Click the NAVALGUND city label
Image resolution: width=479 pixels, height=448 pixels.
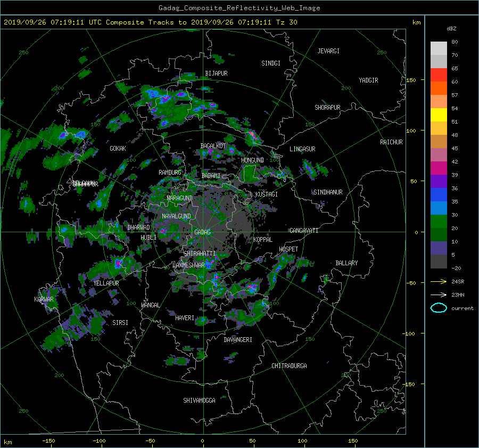[176, 216]
